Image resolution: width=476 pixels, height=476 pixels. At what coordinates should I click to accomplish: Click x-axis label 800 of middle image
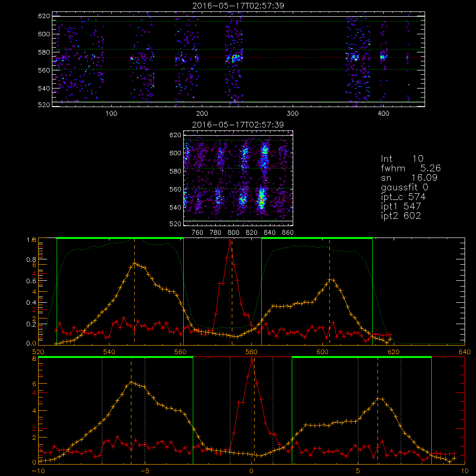pyautogui.click(x=234, y=233)
